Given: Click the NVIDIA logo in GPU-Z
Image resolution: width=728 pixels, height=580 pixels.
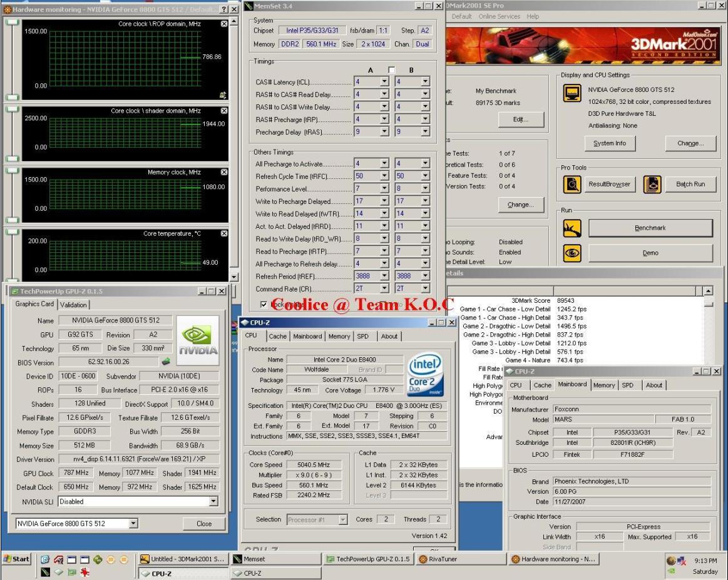Looking at the screenshot, I should [x=198, y=342].
